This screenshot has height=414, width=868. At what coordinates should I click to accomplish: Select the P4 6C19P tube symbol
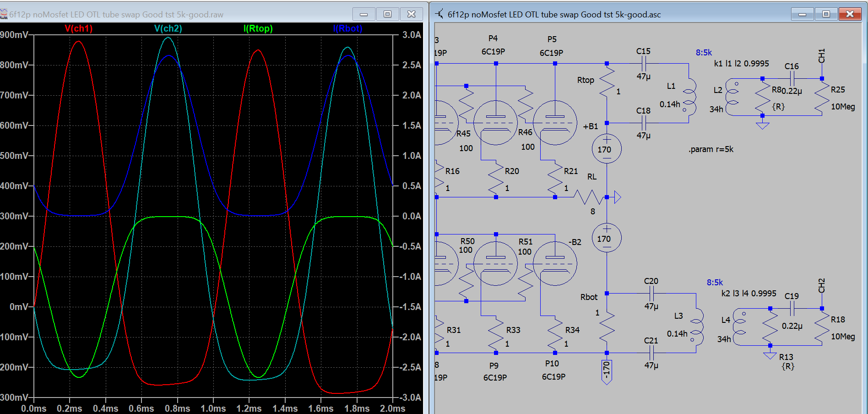[496, 123]
